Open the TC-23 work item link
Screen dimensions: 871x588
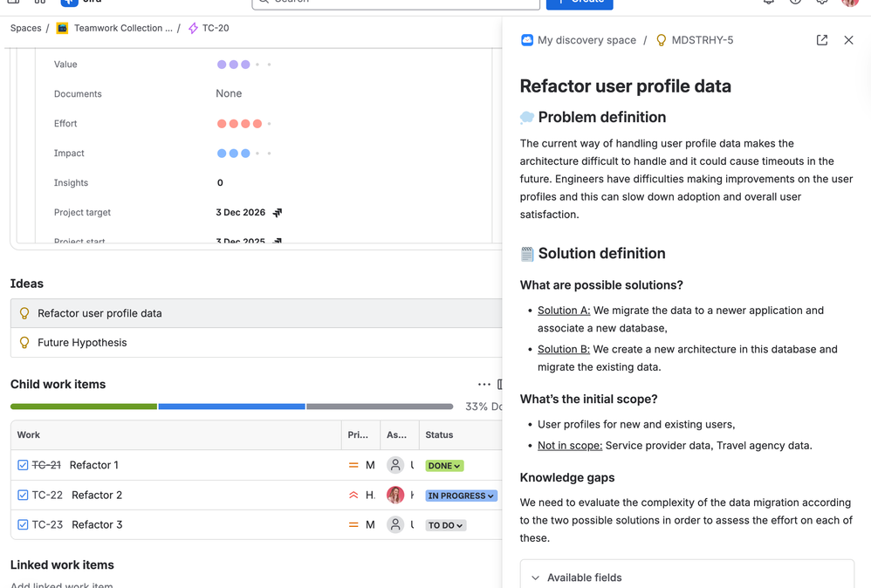pos(47,524)
